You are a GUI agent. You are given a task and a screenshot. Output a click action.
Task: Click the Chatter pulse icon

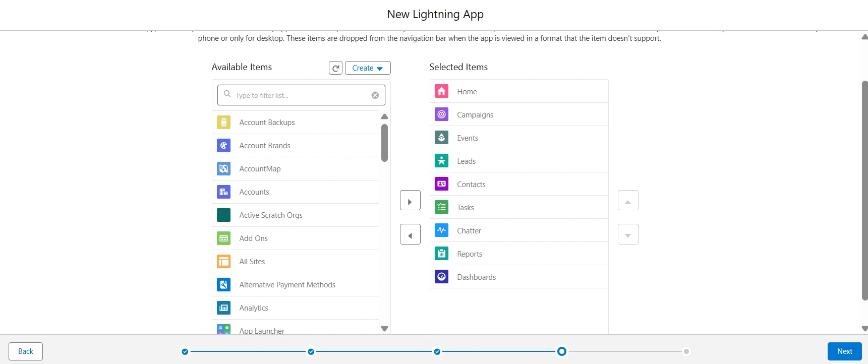click(441, 230)
